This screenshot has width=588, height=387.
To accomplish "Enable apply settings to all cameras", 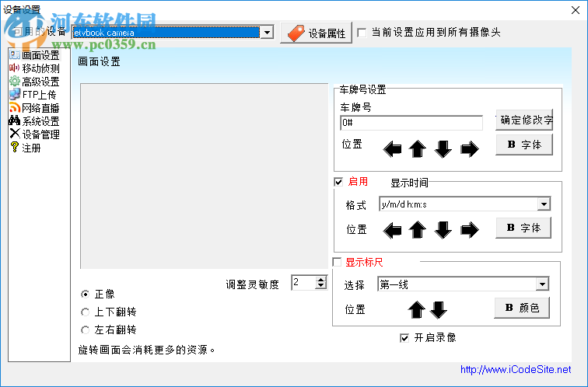I will pos(362,33).
